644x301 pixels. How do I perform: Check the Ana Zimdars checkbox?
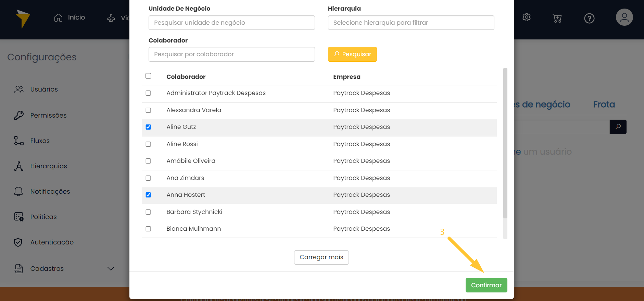click(148, 178)
